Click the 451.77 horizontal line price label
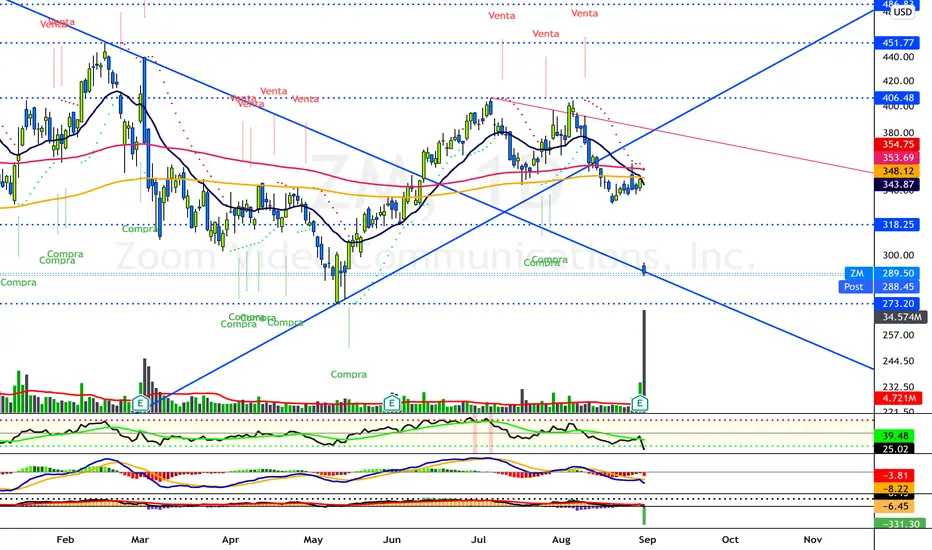Screen dimensions: 932x550 pyautogui.click(x=898, y=43)
